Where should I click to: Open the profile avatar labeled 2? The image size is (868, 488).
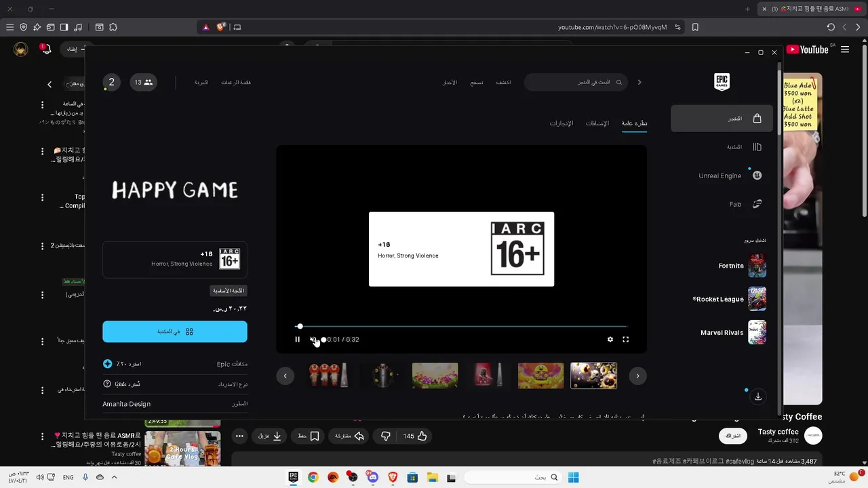click(x=112, y=83)
